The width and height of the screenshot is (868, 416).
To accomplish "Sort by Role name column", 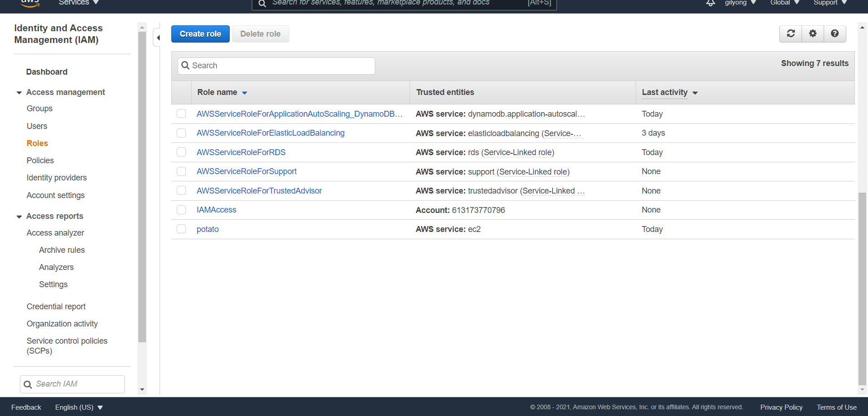I will tap(222, 92).
